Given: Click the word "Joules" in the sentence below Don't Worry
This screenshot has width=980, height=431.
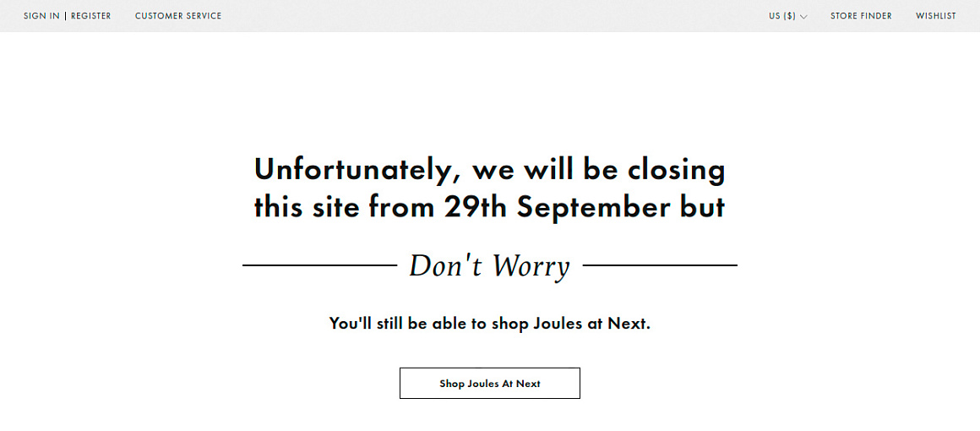Looking at the screenshot, I should click(558, 324).
